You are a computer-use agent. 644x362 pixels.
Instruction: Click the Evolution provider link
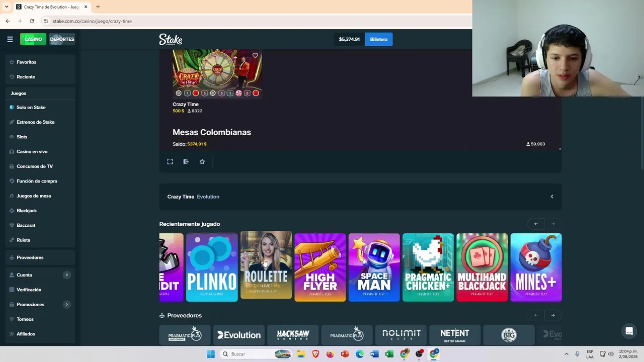coord(208,197)
